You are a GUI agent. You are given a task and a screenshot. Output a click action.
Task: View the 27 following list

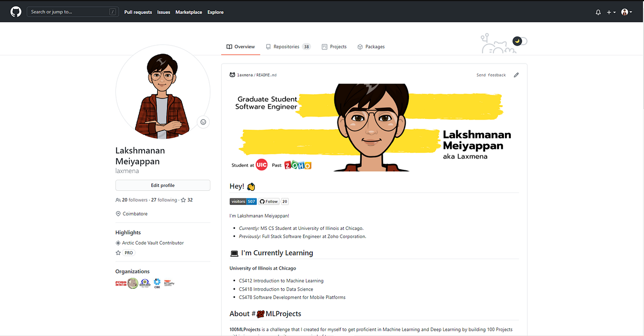(x=164, y=200)
